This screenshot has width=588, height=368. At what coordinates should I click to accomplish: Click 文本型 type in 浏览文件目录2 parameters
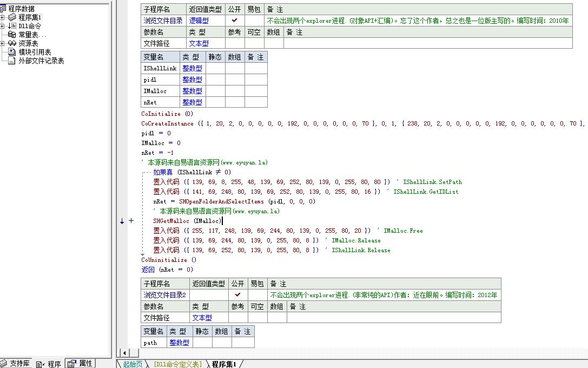tap(202, 317)
